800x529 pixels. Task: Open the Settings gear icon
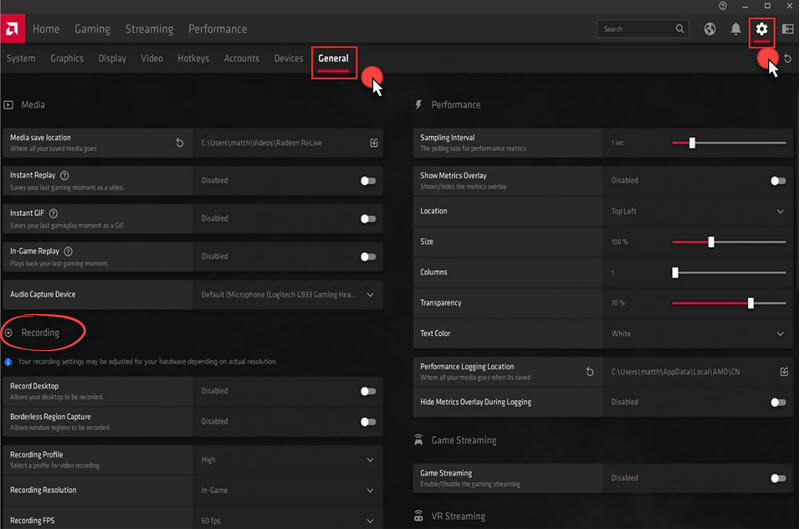click(761, 29)
